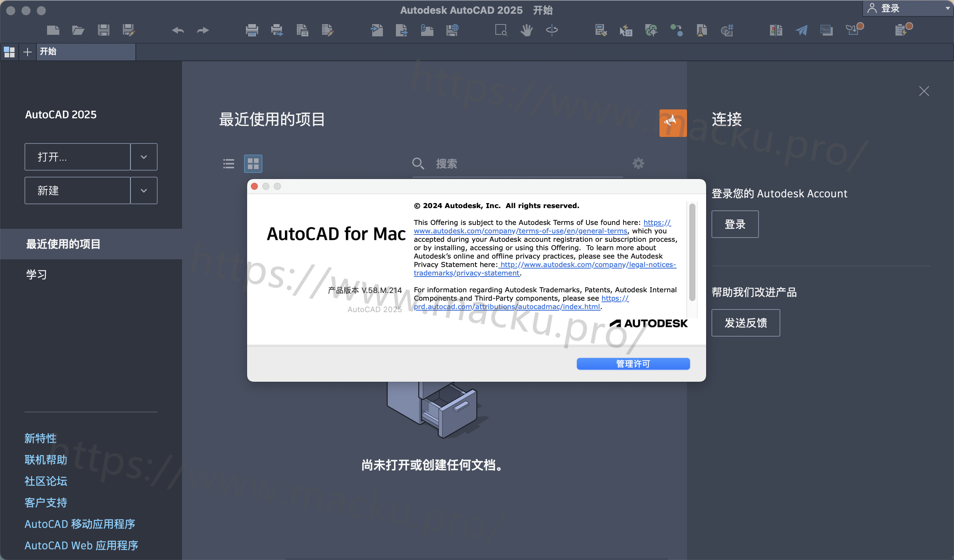
Task: Select the Pan hand tool
Action: click(x=526, y=30)
